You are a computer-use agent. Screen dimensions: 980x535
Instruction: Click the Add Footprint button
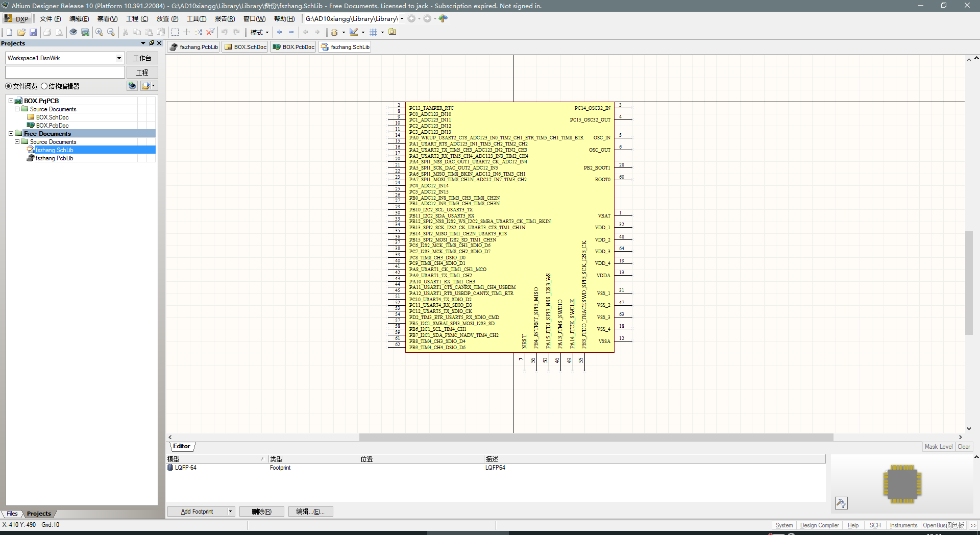click(x=197, y=512)
